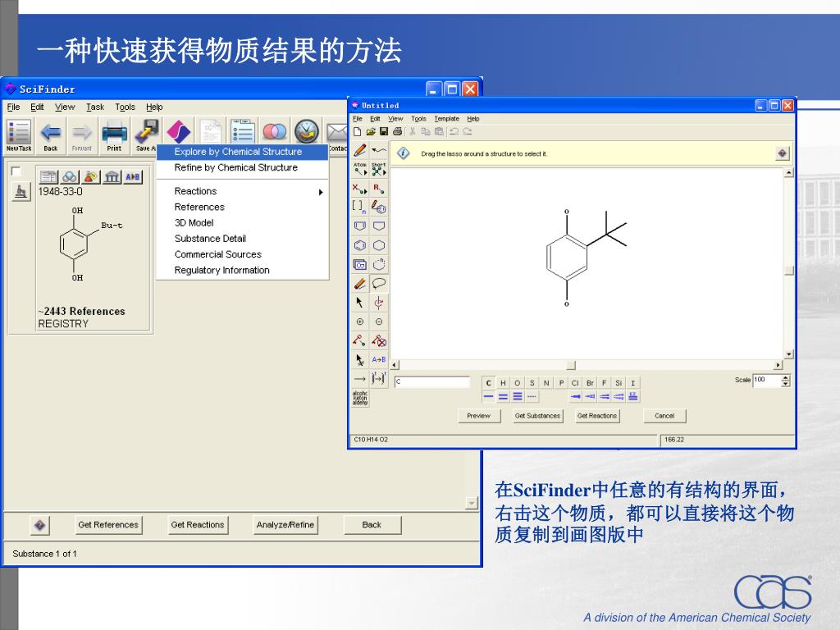
Task: Open the Task menu in SciFinder
Action: click(x=95, y=107)
